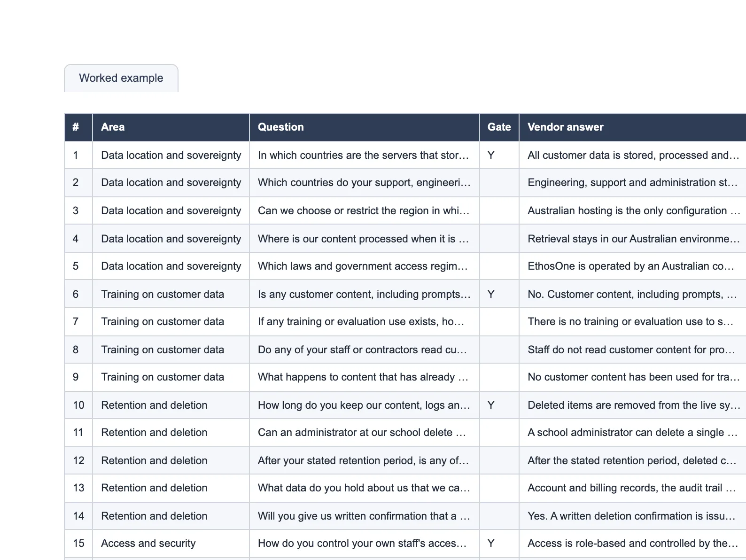Click answer 'Australian hosting is the only configuration'

pos(633,210)
